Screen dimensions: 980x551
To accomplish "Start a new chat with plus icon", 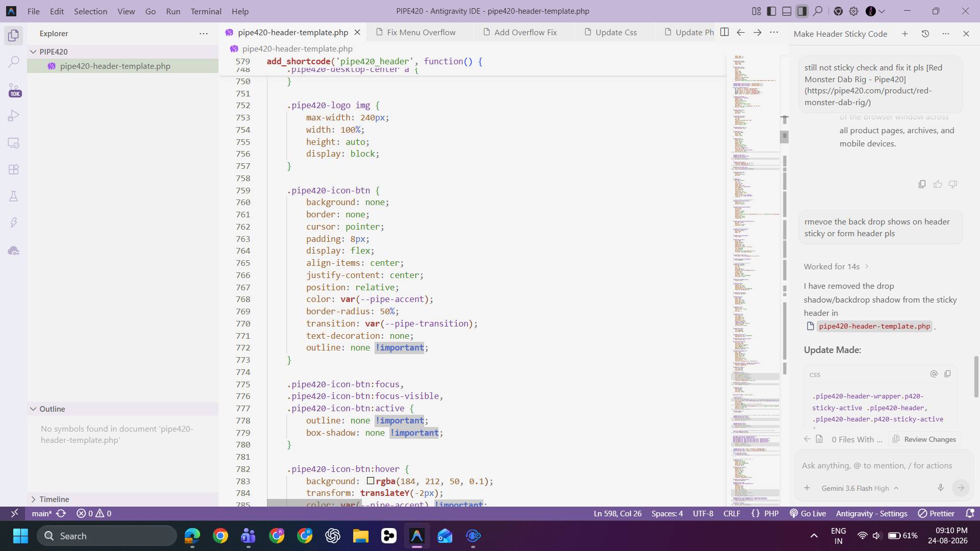I will [904, 34].
